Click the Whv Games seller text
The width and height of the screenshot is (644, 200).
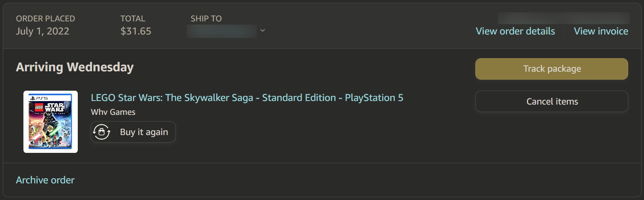click(x=113, y=112)
